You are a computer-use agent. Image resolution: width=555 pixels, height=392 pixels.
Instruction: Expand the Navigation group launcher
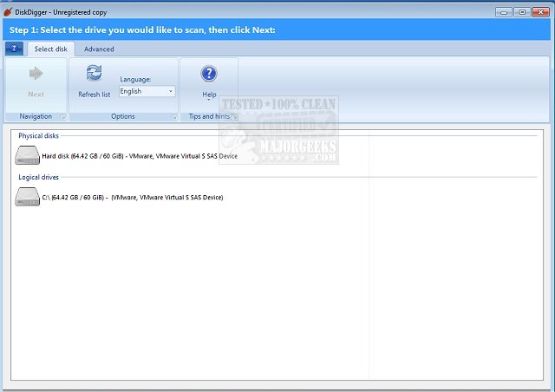[62, 117]
